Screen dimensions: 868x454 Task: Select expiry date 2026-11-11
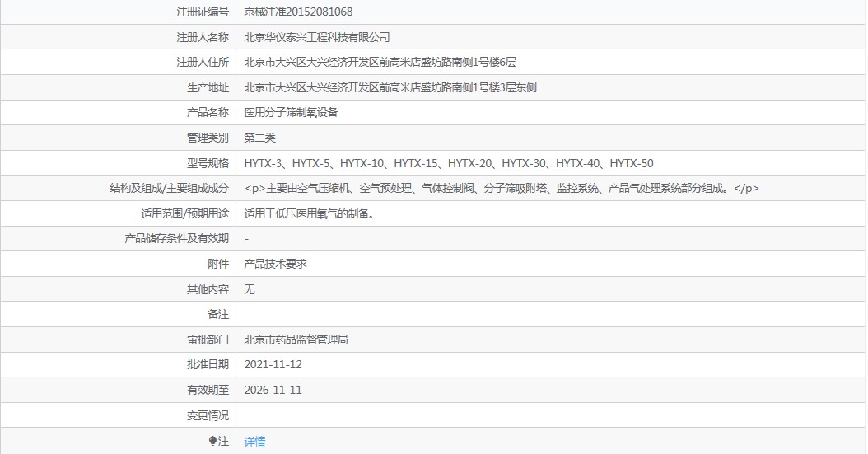click(x=273, y=390)
